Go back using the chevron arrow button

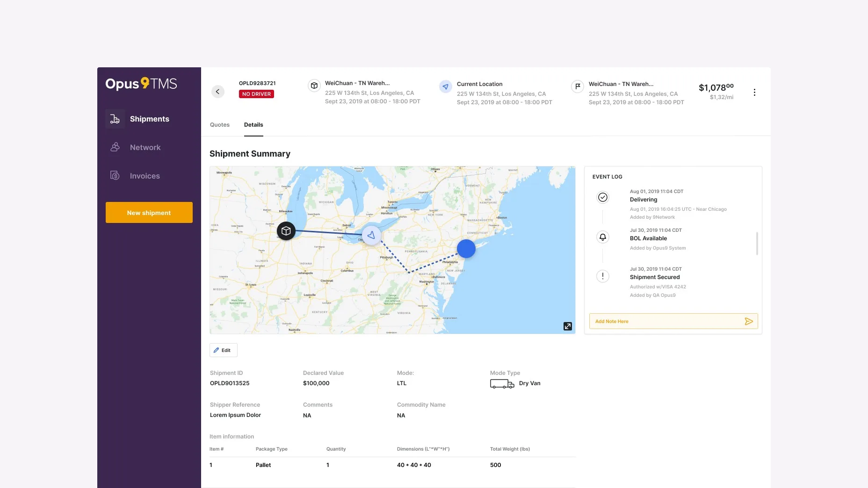coord(217,92)
